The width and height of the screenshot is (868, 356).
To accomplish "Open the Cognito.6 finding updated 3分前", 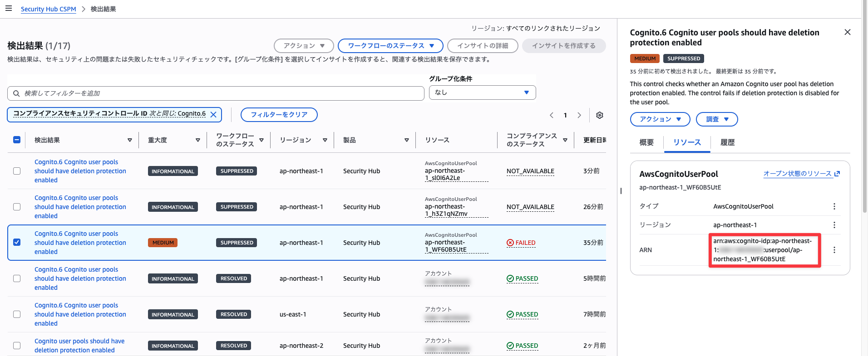I will coord(80,171).
